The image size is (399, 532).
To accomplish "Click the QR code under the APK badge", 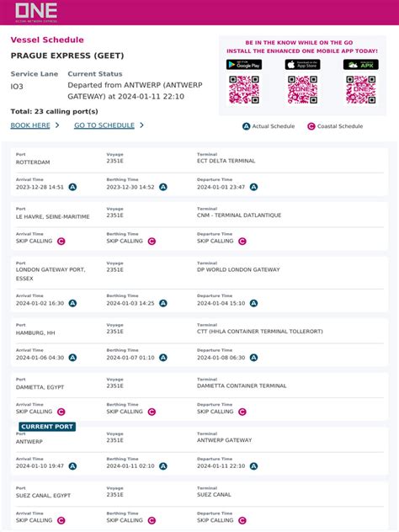I will tap(360, 89).
